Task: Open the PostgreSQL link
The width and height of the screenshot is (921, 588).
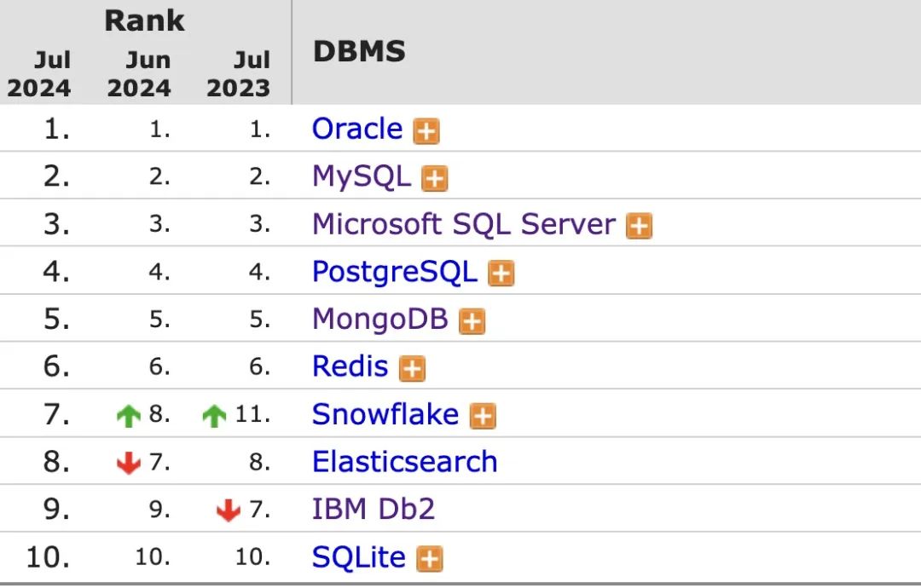Action: tap(394, 272)
